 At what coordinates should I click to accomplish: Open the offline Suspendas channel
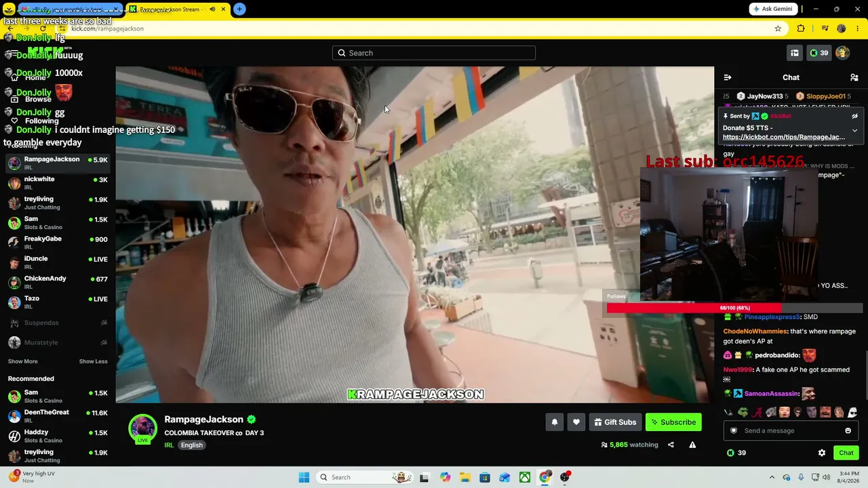click(x=58, y=323)
